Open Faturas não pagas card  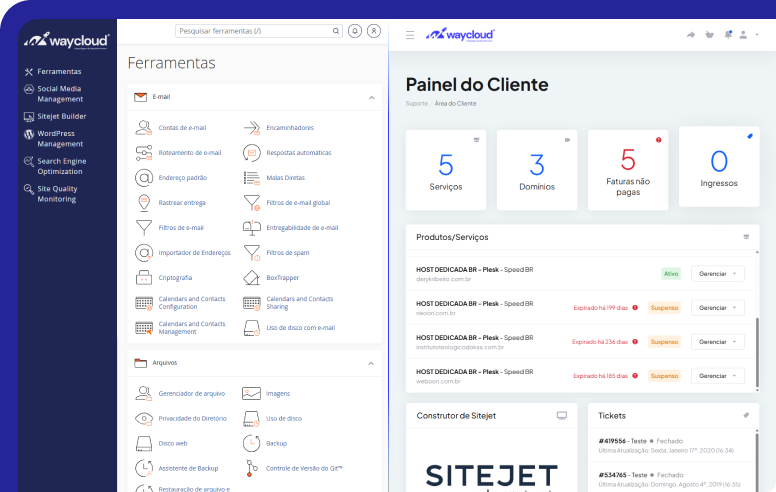[628, 170]
